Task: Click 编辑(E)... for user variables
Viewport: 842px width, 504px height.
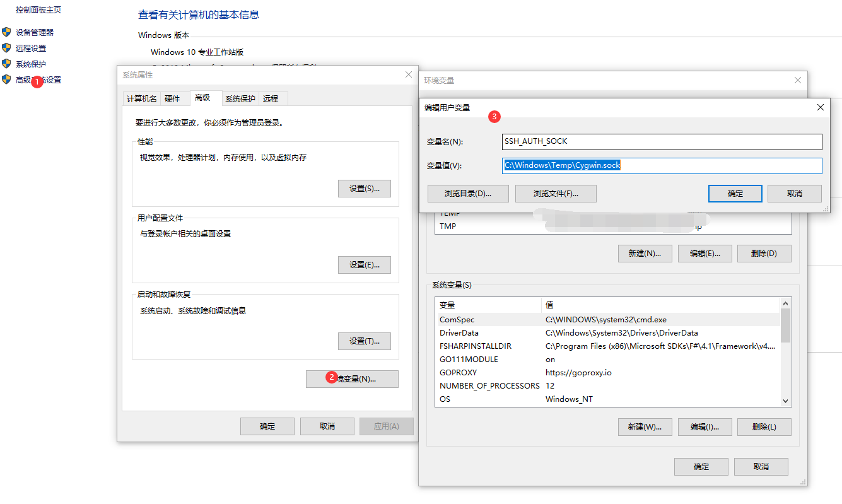Action: coord(705,254)
